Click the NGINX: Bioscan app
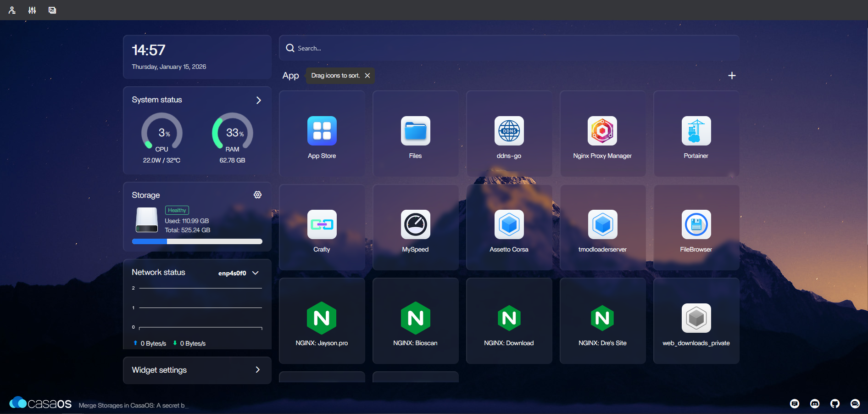Screen dimensions: 868x414 click(x=415, y=319)
